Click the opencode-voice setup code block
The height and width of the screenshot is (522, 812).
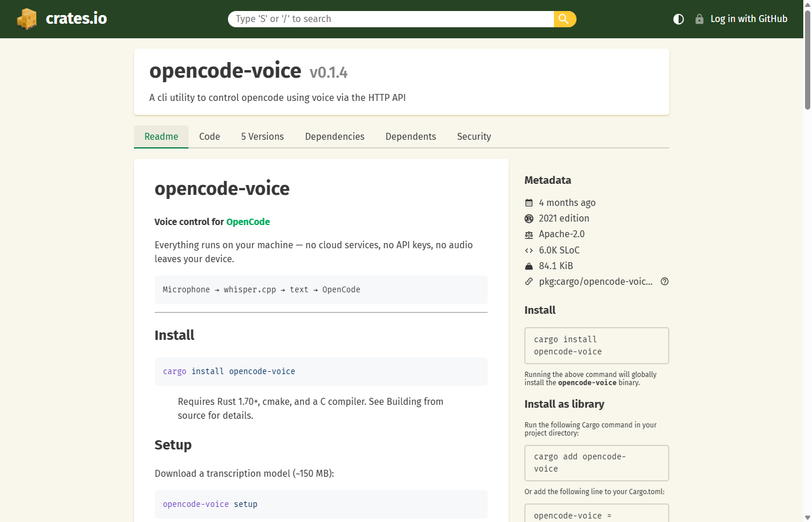click(x=321, y=505)
